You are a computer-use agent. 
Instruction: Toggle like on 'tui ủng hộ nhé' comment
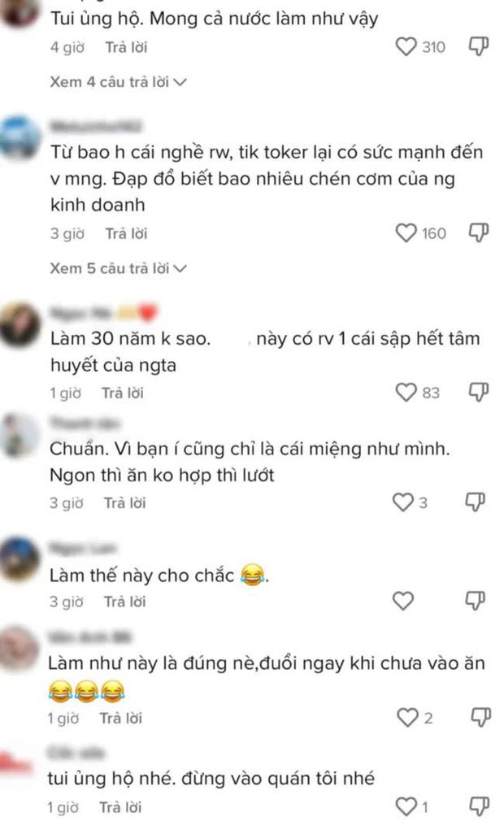point(406,806)
